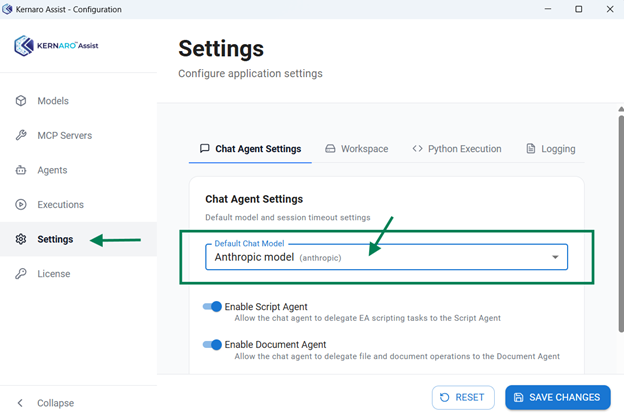Click the Kernaro Assist logo in sidebar

[x=56, y=45]
